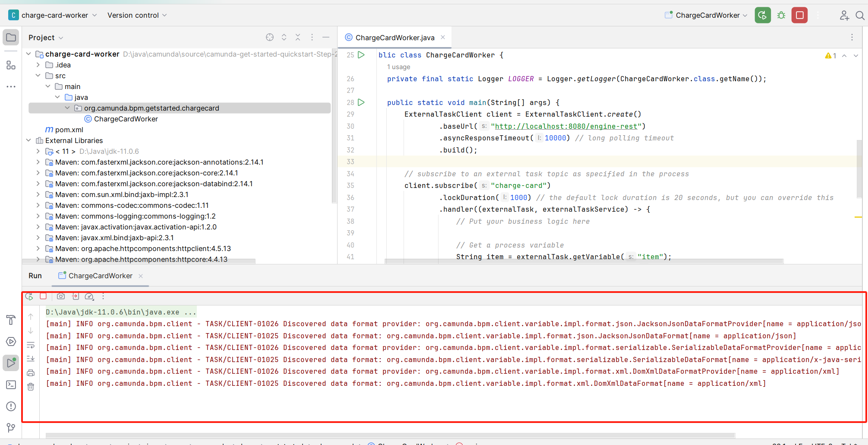Go to previous highlighted problem arrow
The height and width of the screenshot is (445, 868).
844,55
